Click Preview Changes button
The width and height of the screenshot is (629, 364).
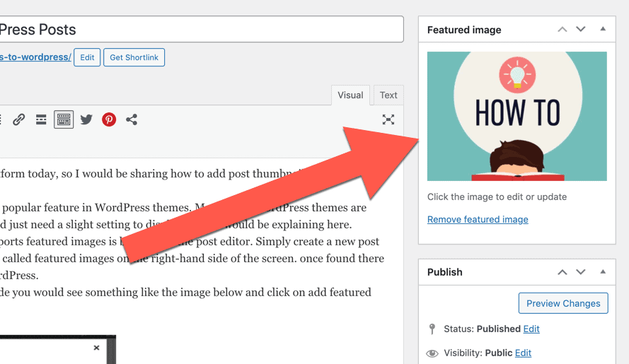click(x=563, y=303)
